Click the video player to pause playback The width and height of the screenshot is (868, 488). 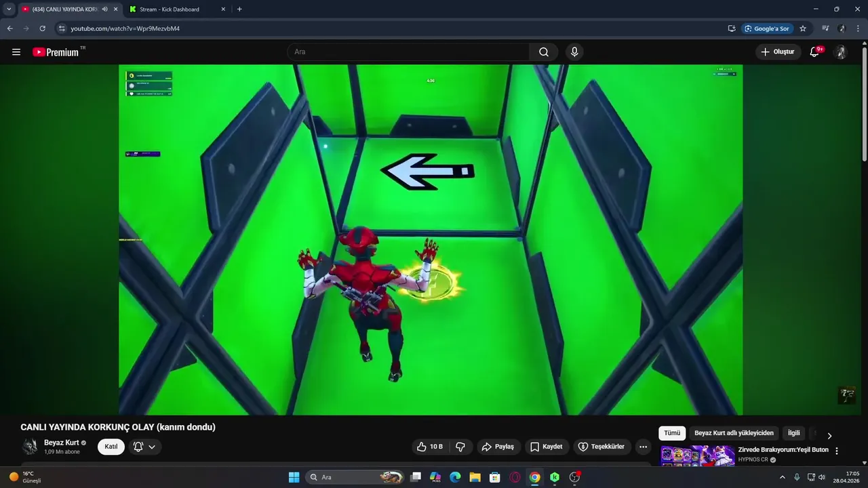coord(431,239)
